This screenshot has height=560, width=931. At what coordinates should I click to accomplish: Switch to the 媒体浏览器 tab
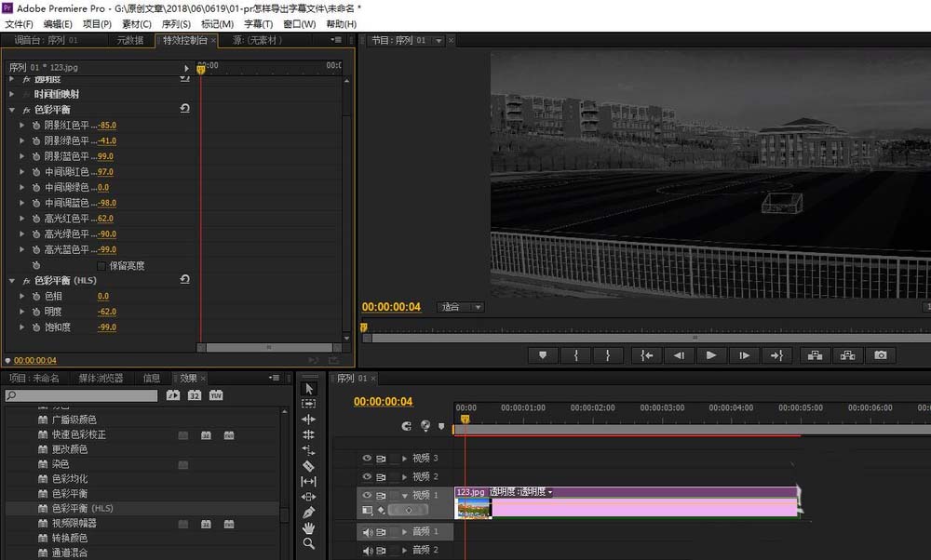point(101,379)
